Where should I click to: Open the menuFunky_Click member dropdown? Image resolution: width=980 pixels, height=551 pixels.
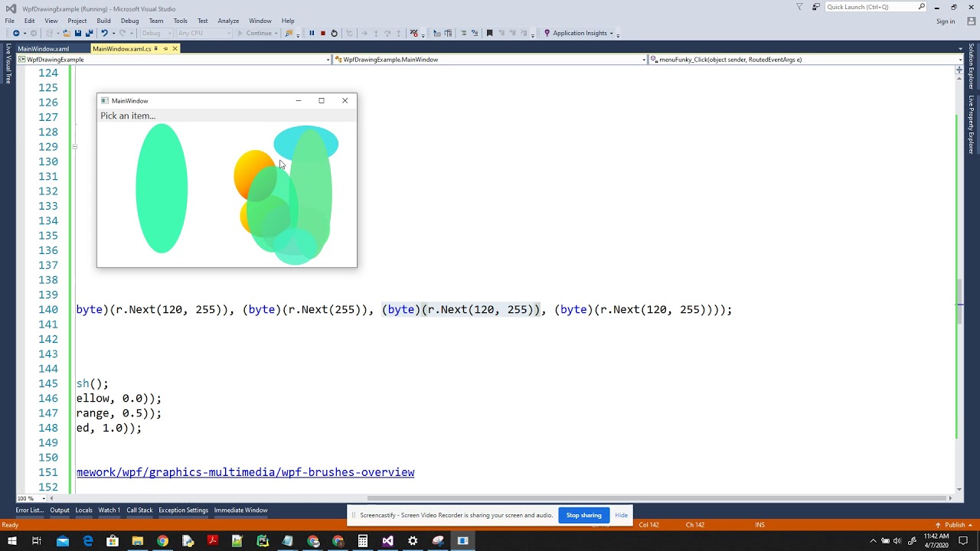[805, 59]
